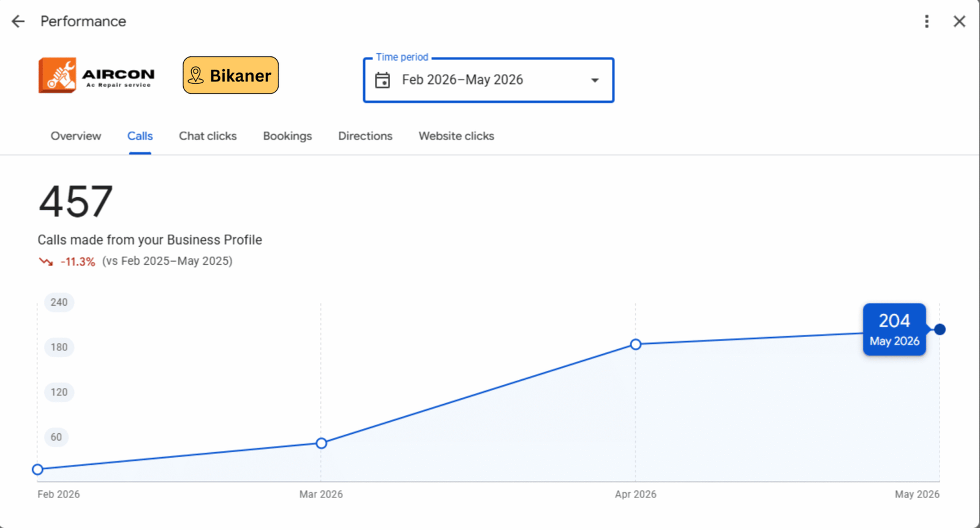Select the Mar 2026 data point on graph
The width and height of the screenshot is (980, 530).
click(322, 443)
